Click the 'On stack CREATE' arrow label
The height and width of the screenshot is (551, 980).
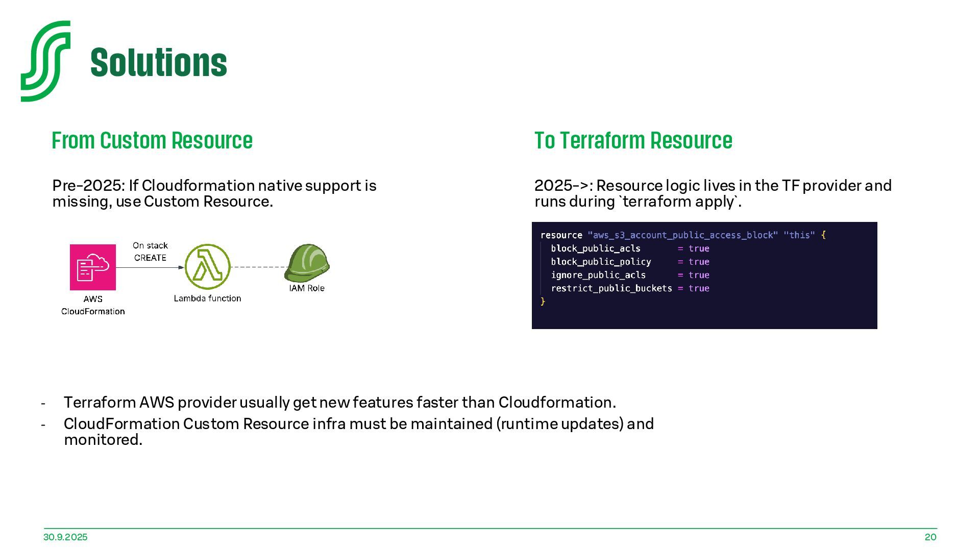(150, 252)
